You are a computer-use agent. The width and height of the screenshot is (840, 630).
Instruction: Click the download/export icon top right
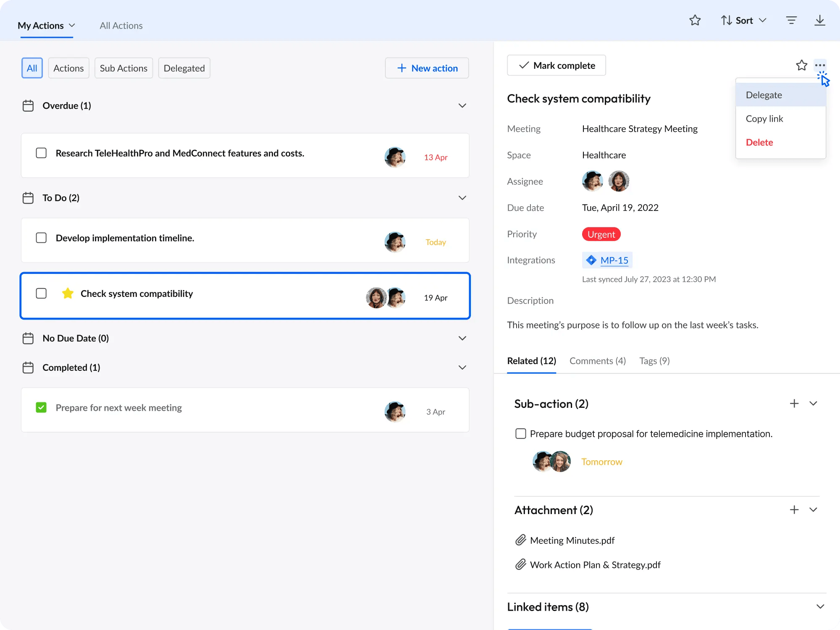click(820, 20)
